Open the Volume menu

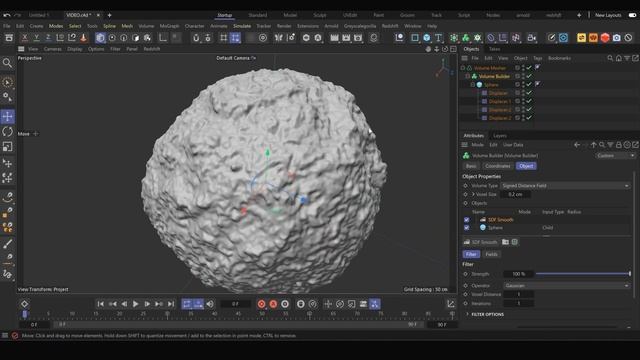(146, 26)
